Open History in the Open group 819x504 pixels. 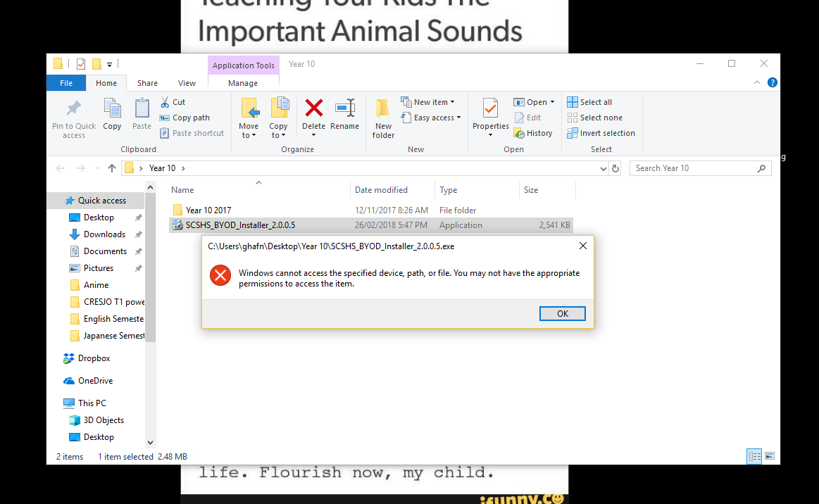click(533, 133)
